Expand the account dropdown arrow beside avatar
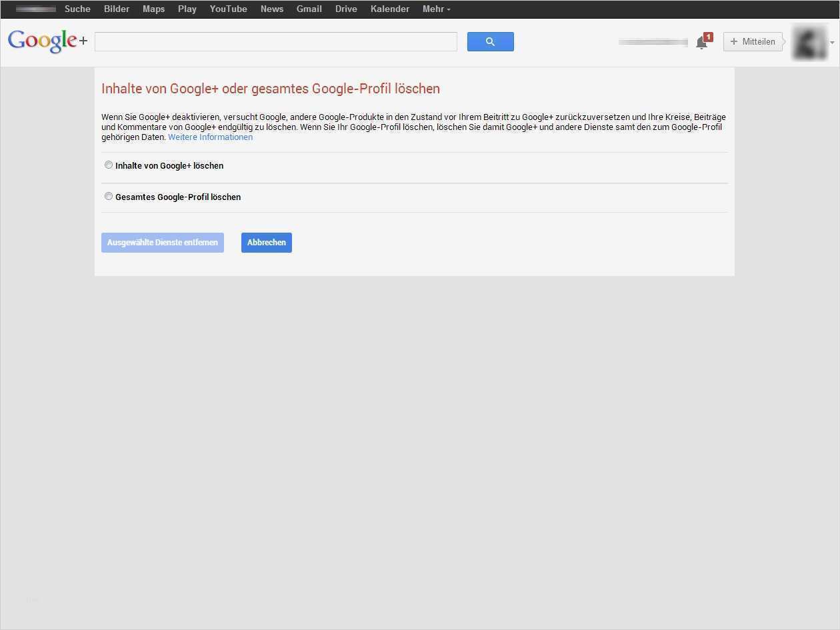This screenshot has width=840, height=630. [x=832, y=43]
